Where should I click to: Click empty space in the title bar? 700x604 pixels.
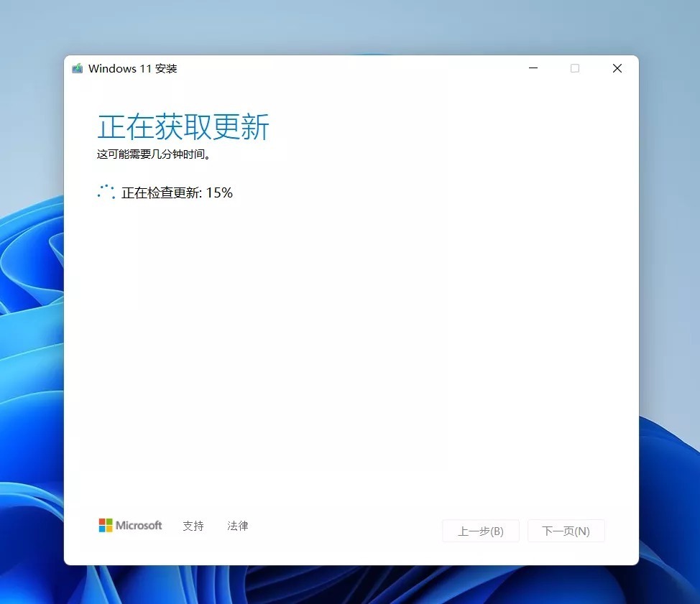click(345, 69)
